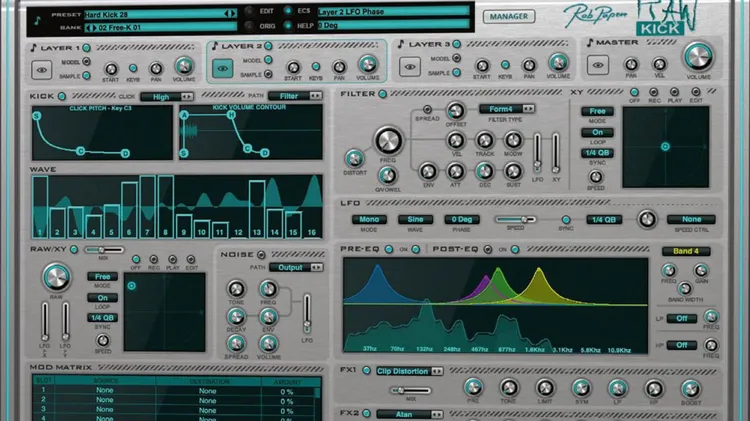This screenshot has height=421, width=750.
Task: Click the LFO Speed slider
Action: coord(516,219)
